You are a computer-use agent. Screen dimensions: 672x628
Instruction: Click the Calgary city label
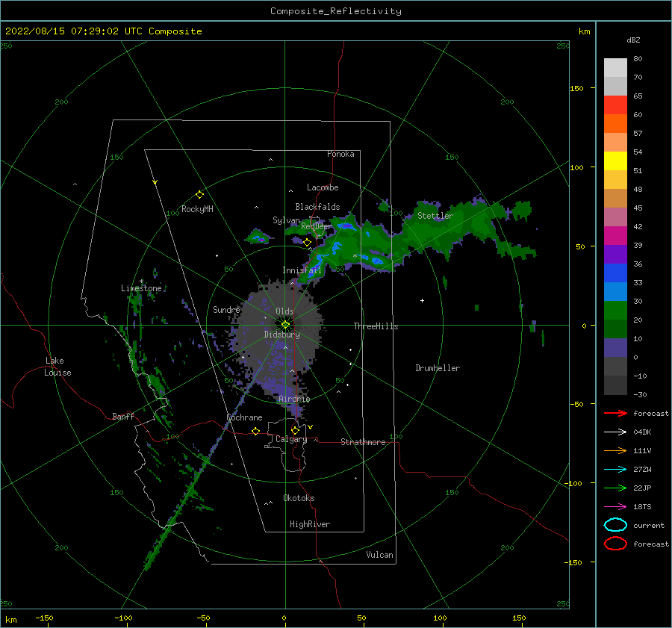pyautogui.click(x=291, y=439)
